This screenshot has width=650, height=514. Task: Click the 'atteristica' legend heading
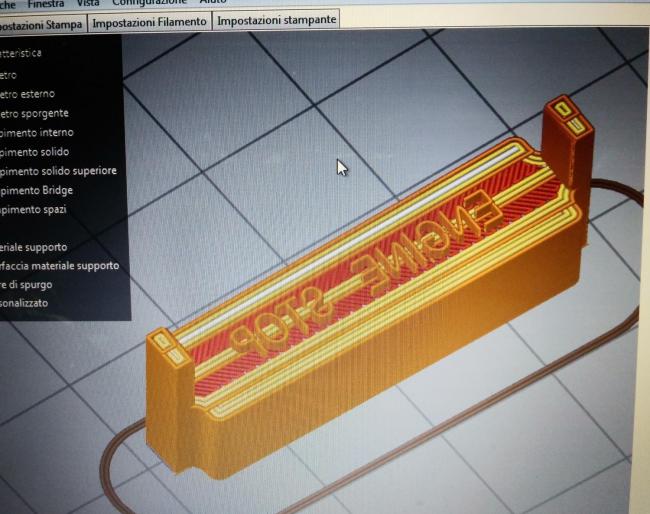(x=21, y=53)
